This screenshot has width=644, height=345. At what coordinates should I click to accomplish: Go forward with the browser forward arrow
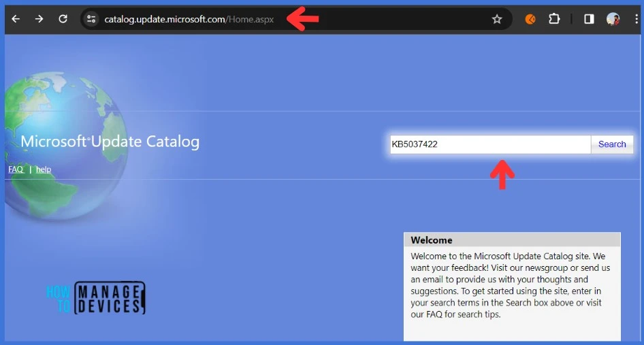pos(39,19)
